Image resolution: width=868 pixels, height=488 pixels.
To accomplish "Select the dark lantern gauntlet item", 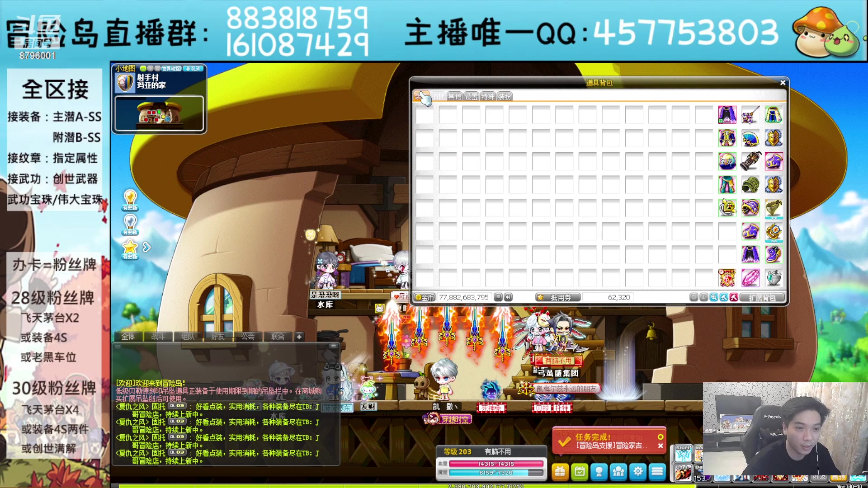I will tap(750, 161).
